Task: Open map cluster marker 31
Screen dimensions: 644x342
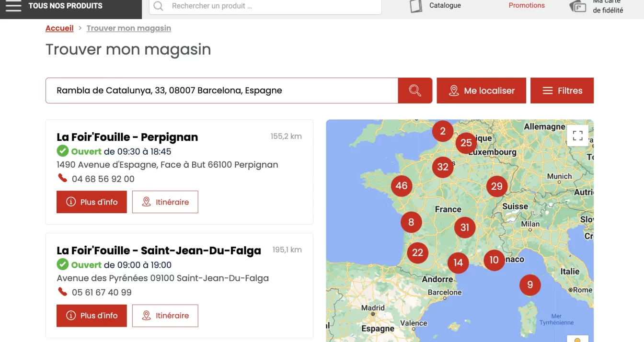Action: point(465,228)
